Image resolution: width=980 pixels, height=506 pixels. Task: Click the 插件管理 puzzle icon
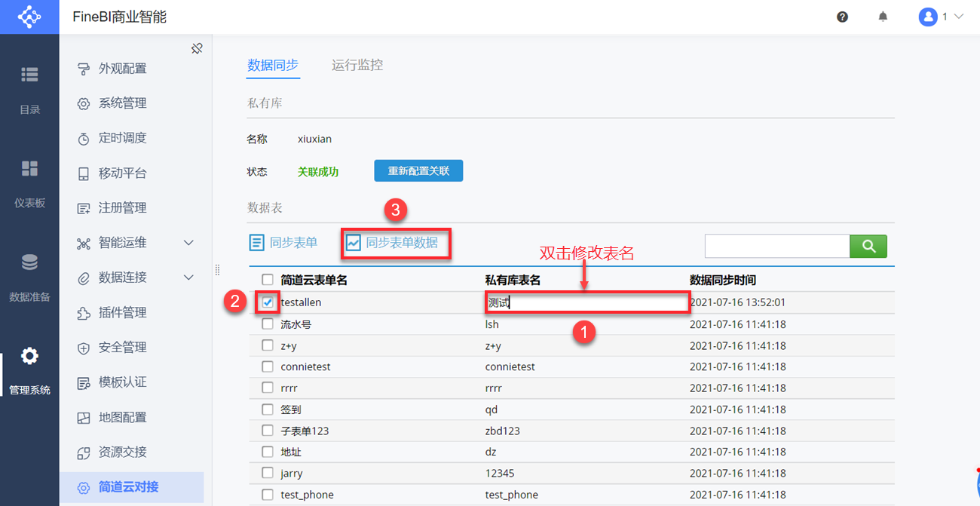(84, 313)
